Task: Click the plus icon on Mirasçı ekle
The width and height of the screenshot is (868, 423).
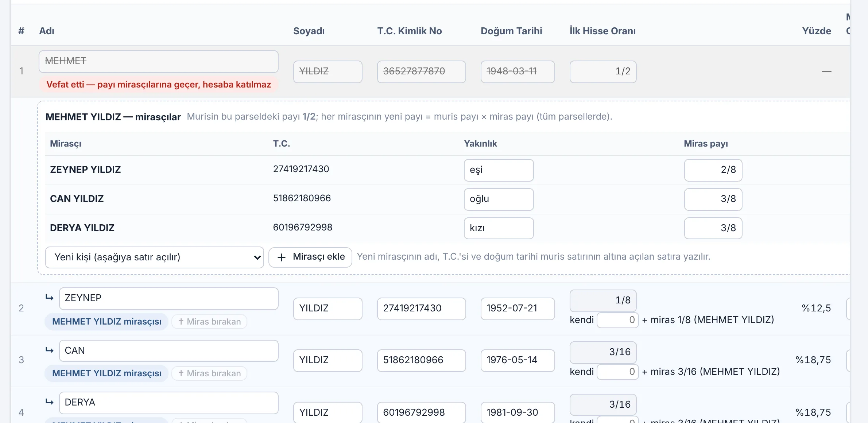Action: 282,257
